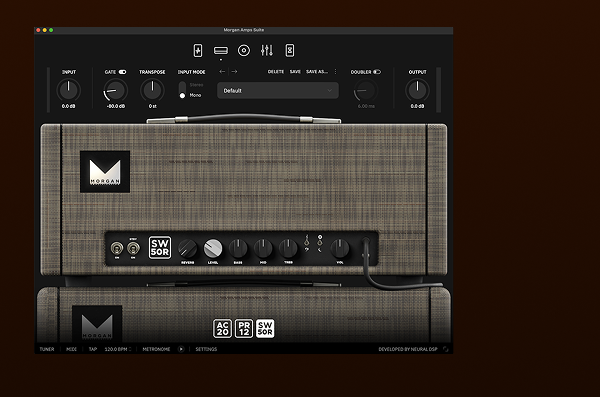Open the cabinet speaker section icon
The width and height of the screenshot is (600, 397).
click(244, 51)
